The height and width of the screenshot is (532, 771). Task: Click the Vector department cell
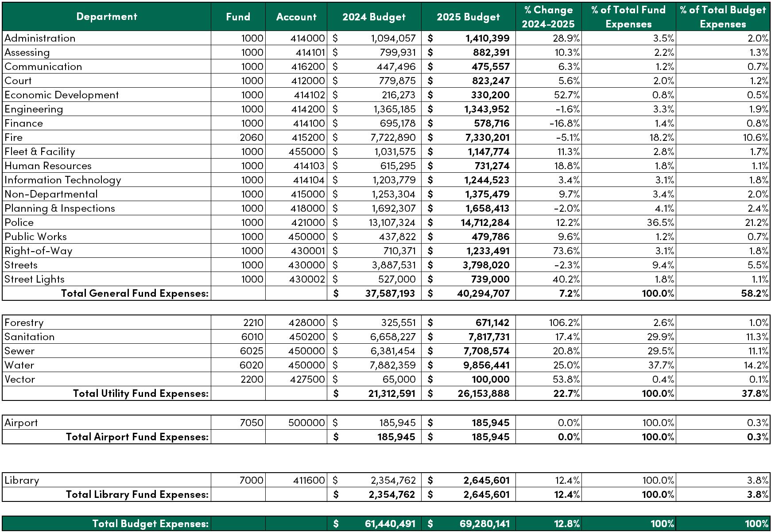(x=107, y=379)
